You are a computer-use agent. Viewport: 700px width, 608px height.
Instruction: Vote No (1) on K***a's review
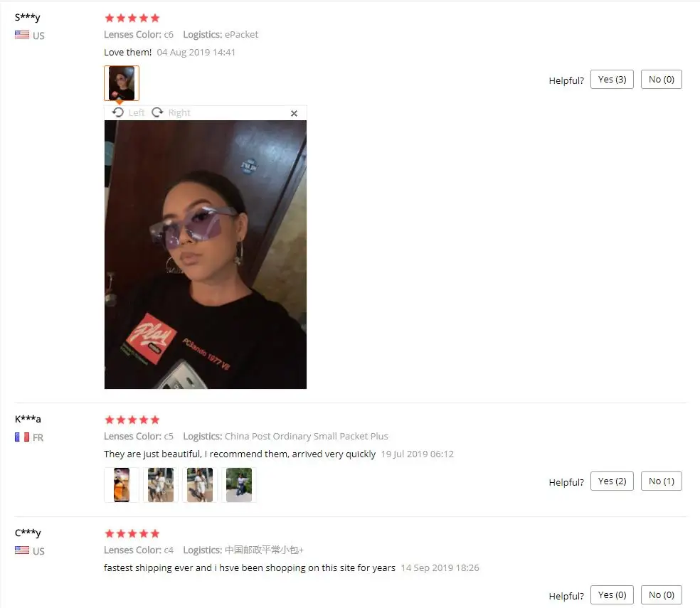661,481
